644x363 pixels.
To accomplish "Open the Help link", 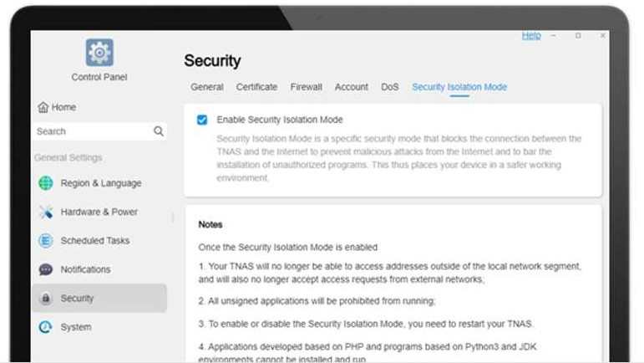I will (531, 36).
